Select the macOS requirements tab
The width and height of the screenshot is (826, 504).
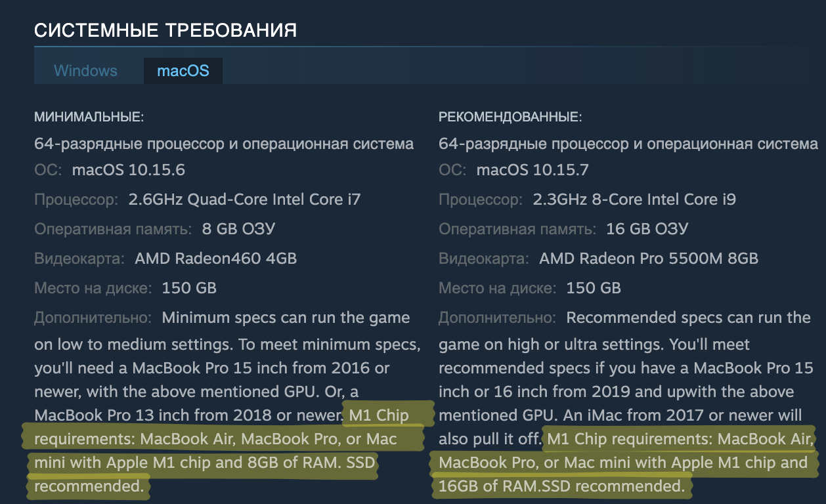pos(183,71)
